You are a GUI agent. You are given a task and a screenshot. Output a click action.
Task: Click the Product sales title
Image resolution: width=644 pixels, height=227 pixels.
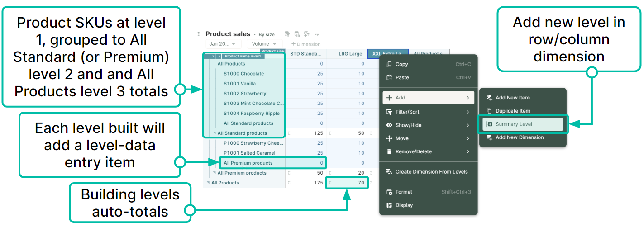(228, 34)
